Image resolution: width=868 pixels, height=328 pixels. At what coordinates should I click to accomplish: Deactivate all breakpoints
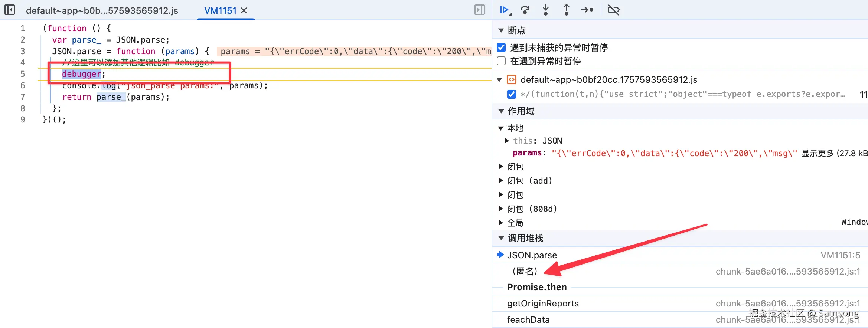(x=614, y=10)
